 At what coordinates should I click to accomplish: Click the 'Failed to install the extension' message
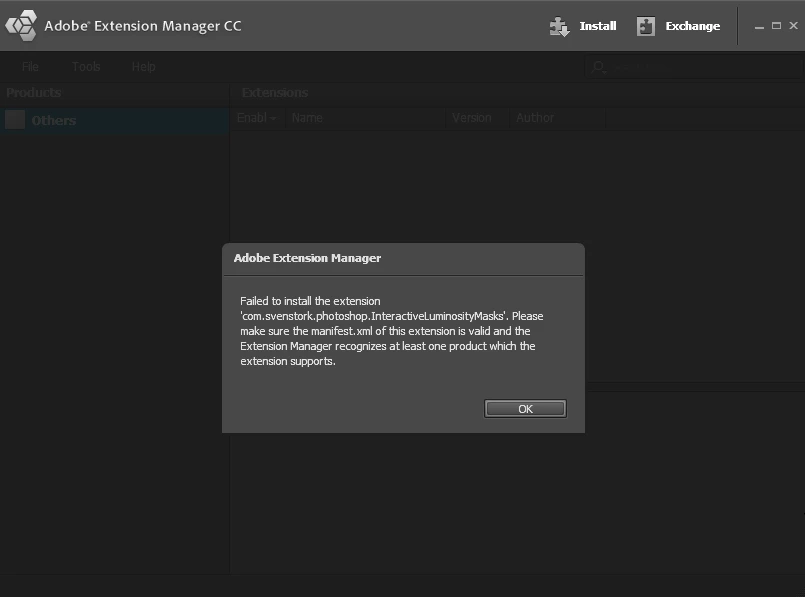pos(392,331)
